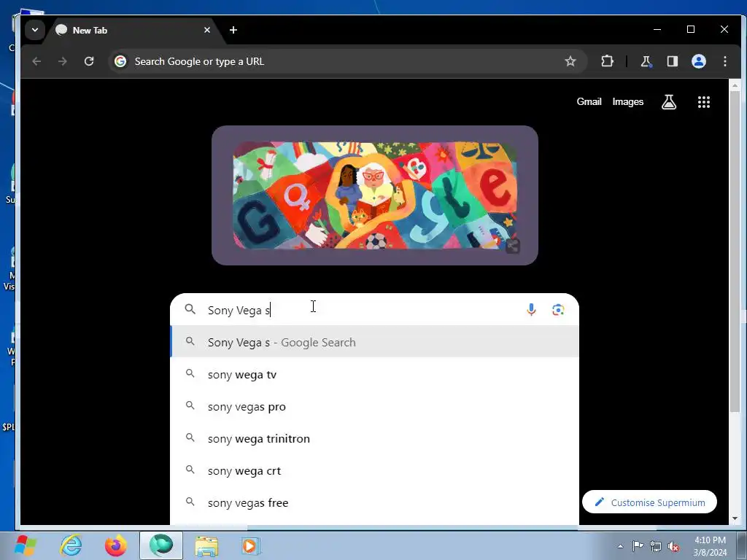The image size is (747, 560).
Task: Open Action Center flag icon
Action: [x=638, y=546]
